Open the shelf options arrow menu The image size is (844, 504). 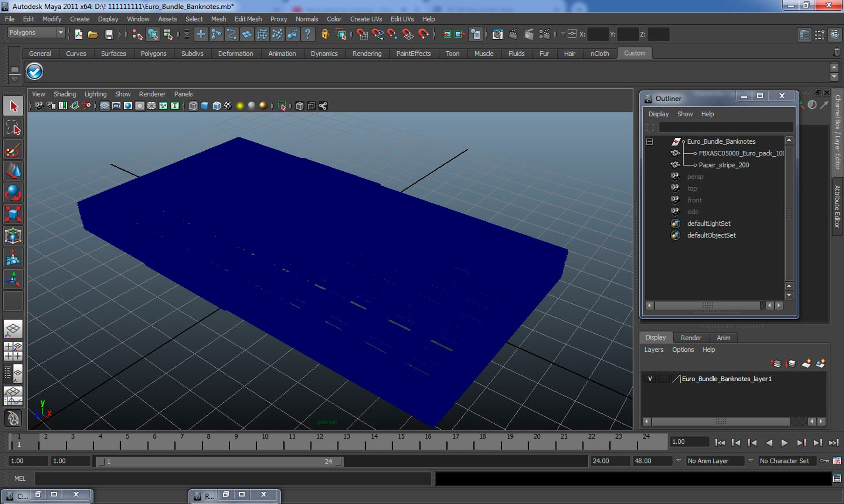pyautogui.click(x=14, y=79)
